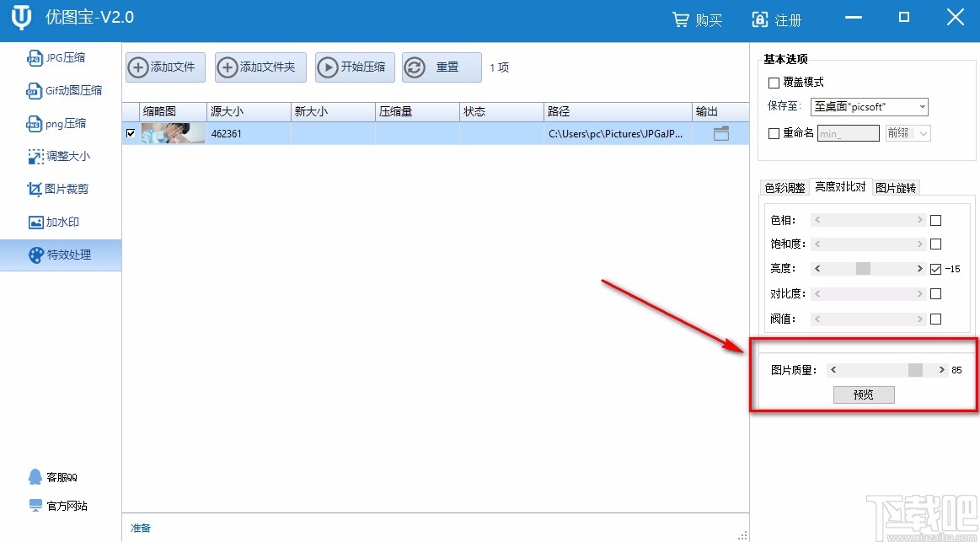Click 图片质量 slider right arrow
980x542 pixels.
click(x=941, y=370)
